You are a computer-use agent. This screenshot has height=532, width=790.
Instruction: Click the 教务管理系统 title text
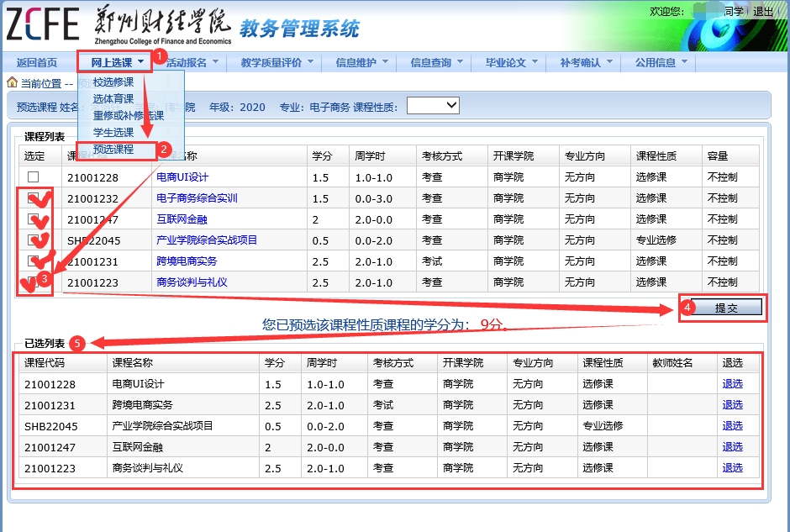click(x=299, y=29)
